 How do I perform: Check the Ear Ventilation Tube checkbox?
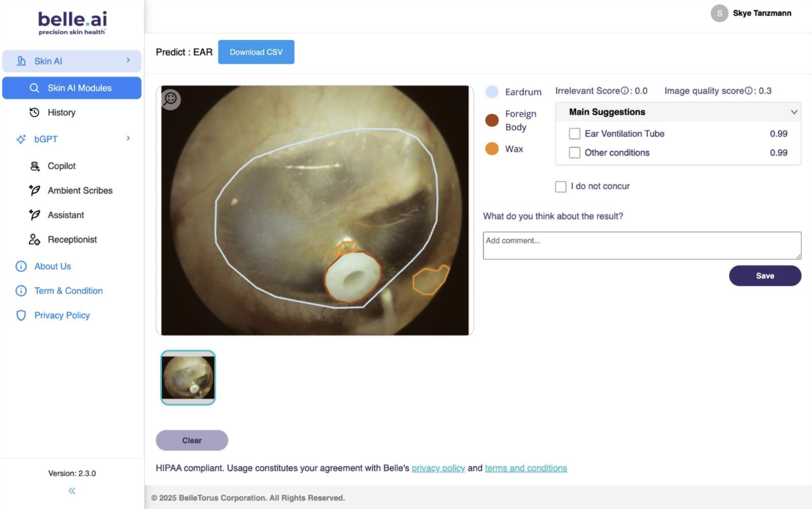coord(574,134)
